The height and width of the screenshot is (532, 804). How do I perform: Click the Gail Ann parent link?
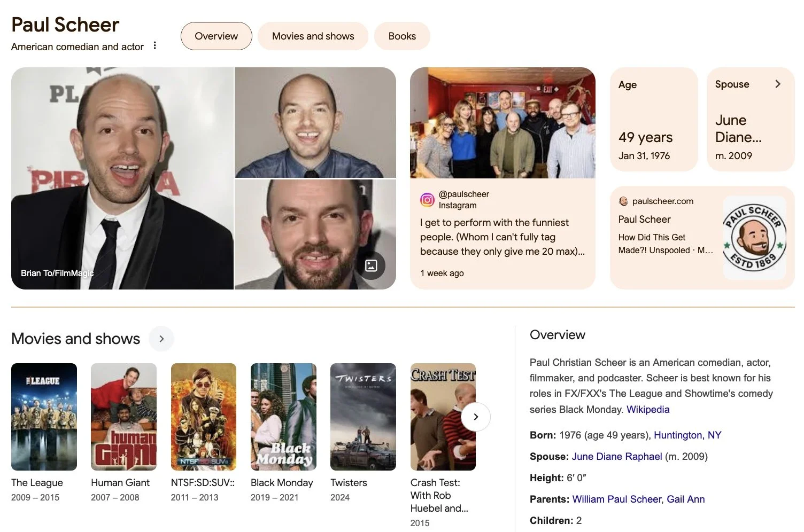click(x=686, y=499)
